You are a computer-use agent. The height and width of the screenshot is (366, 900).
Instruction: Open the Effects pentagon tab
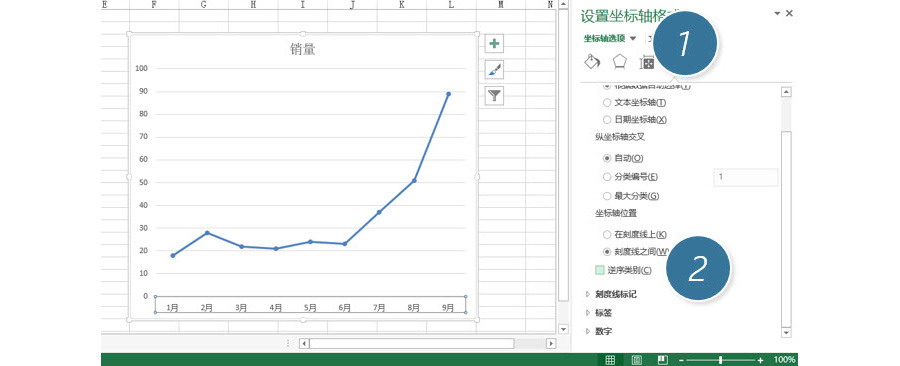click(x=619, y=61)
